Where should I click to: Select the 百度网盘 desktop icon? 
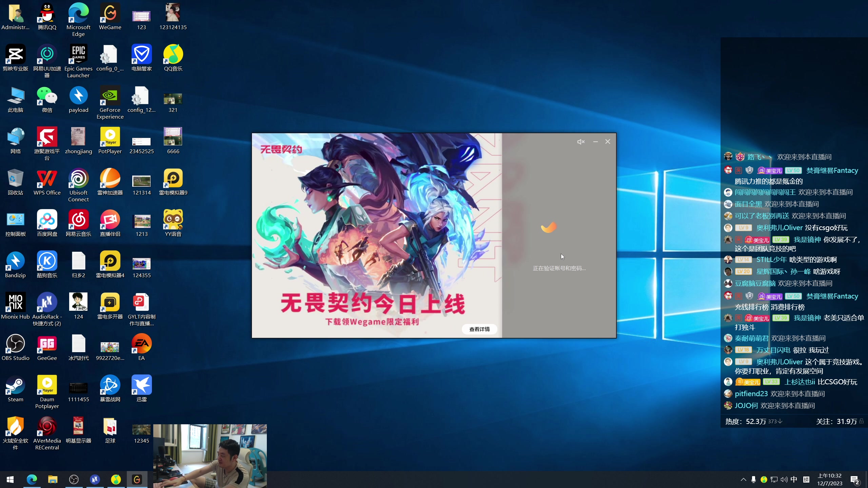tap(47, 223)
